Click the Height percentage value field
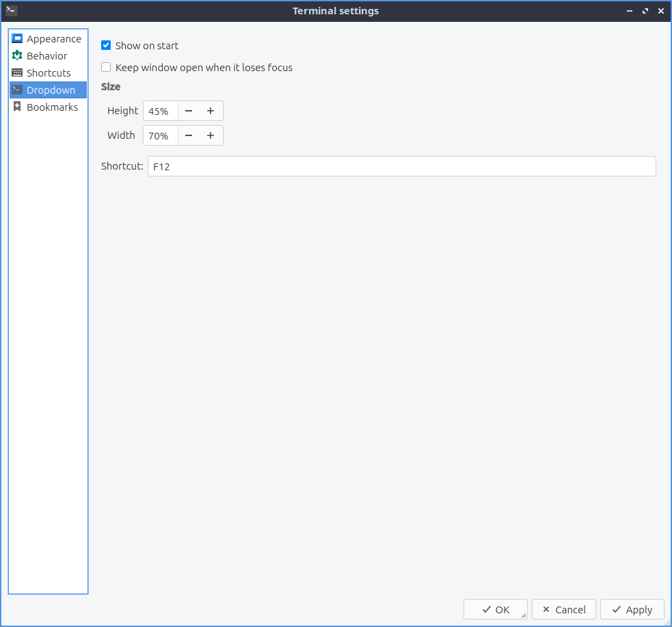672x627 pixels. tap(160, 111)
